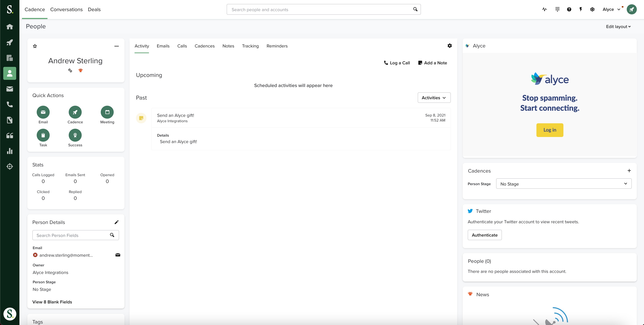
Task: Open activity feed settings gear
Action: click(x=450, y=46)
